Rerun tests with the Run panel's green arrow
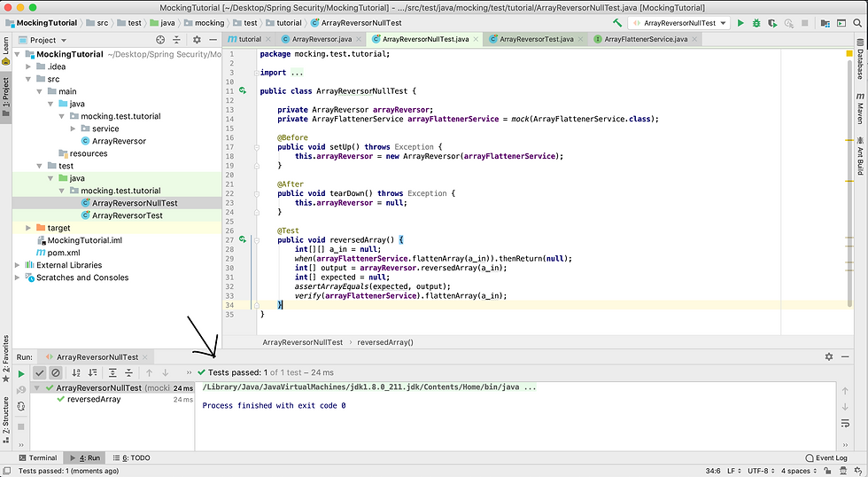The image size is (868, 477). pyautogui.click(x=21, y=373)
